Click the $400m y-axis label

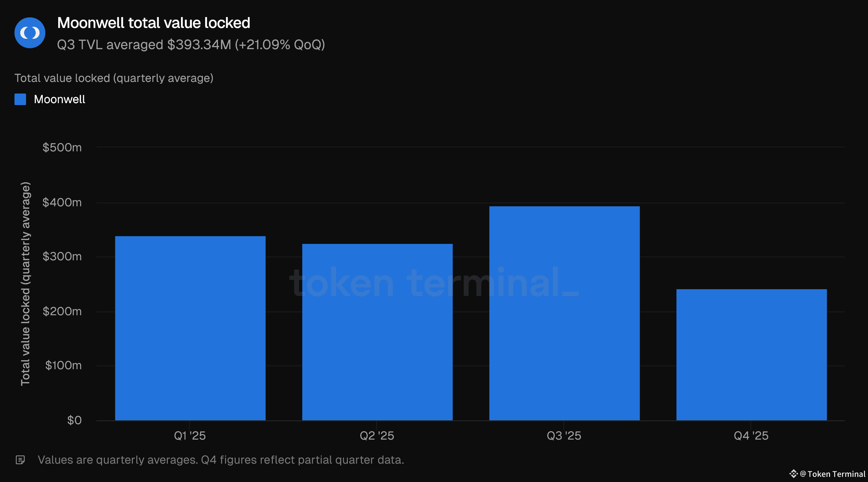[62, 202]
